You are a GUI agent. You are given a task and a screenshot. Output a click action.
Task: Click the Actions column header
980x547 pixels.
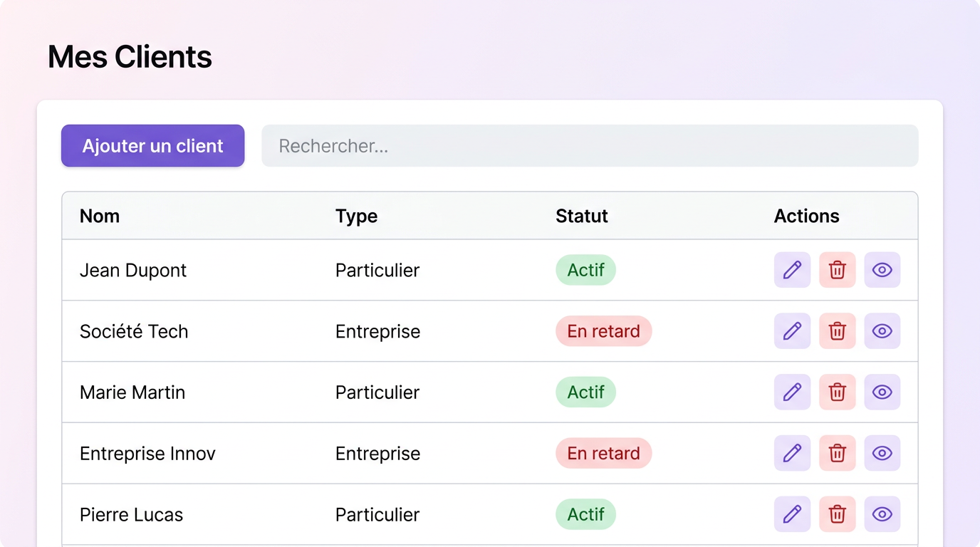pyautogui.click(x=807, y=216)
